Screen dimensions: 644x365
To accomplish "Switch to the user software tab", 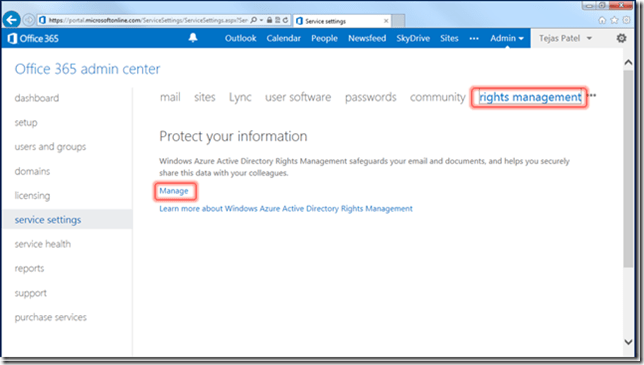I will [298, 97].
